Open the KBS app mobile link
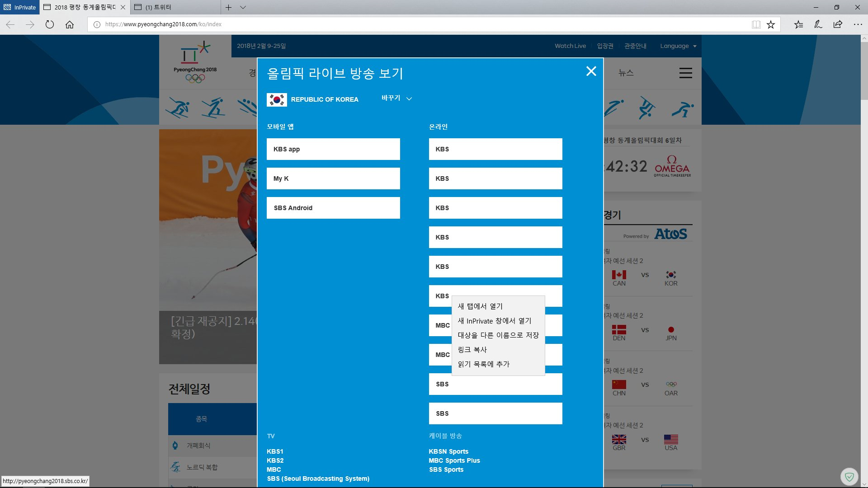Screen dimensions: 868x488 (x=333, y=149)
